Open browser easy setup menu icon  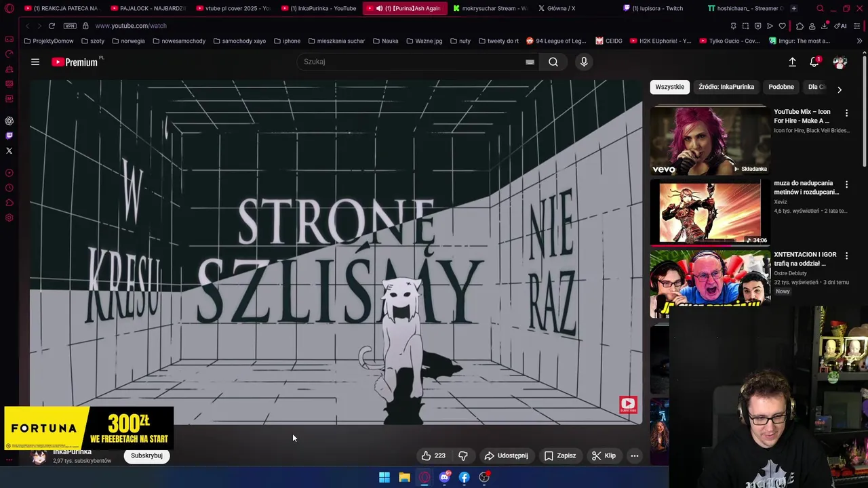[857, 26]
